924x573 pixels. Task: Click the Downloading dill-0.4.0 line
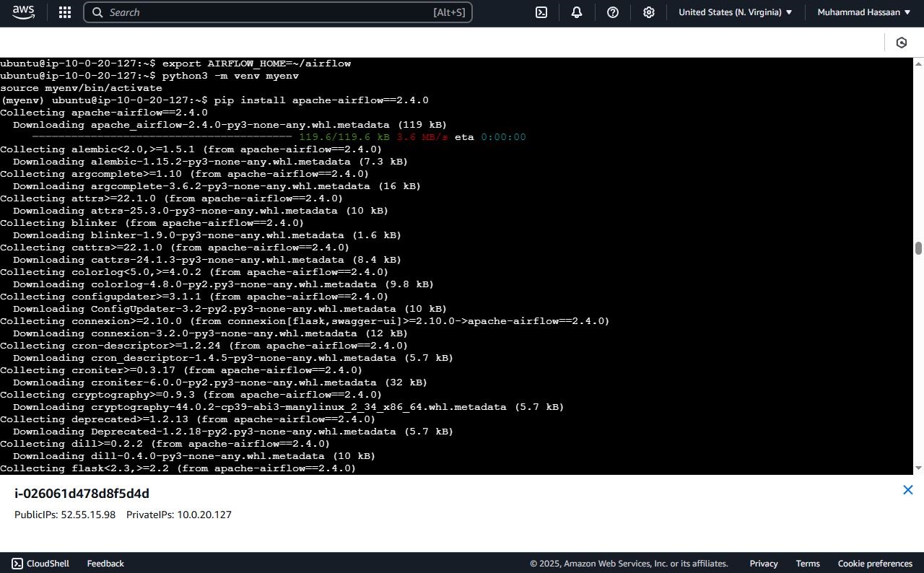pyautogui.click(x=194, y=456)
